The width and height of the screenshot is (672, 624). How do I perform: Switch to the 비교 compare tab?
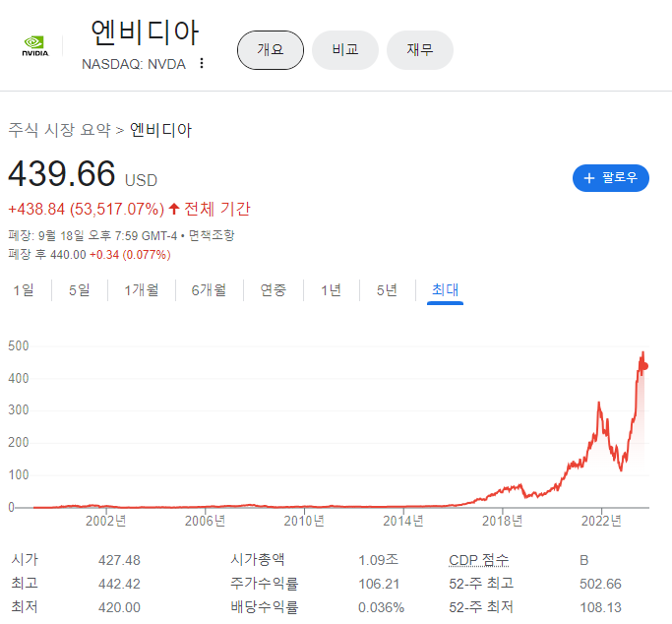tap(345, 50)
